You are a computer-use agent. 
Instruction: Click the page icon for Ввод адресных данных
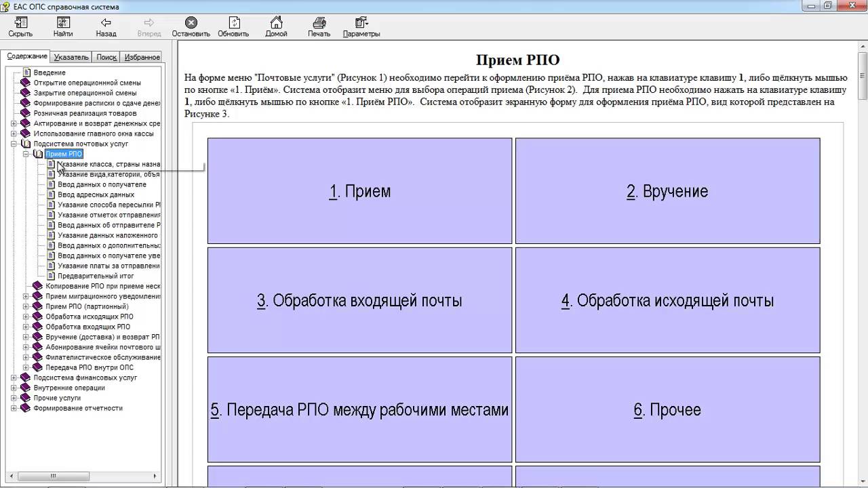51,195
